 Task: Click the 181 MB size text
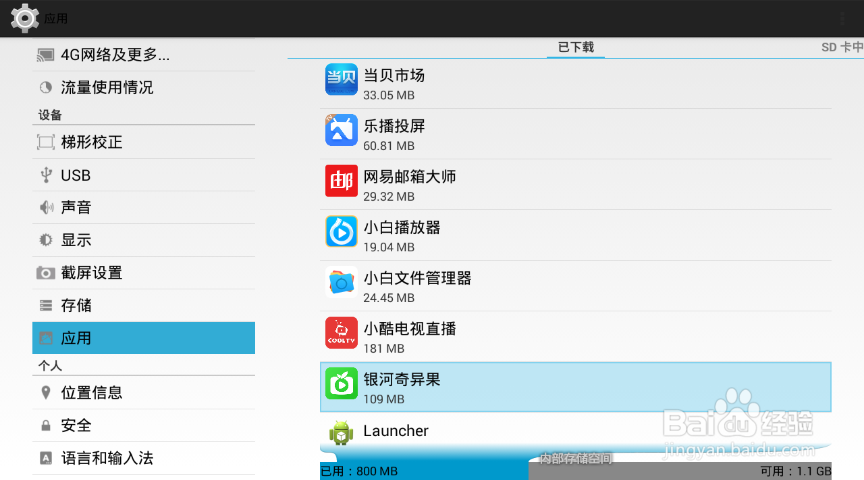384,349
